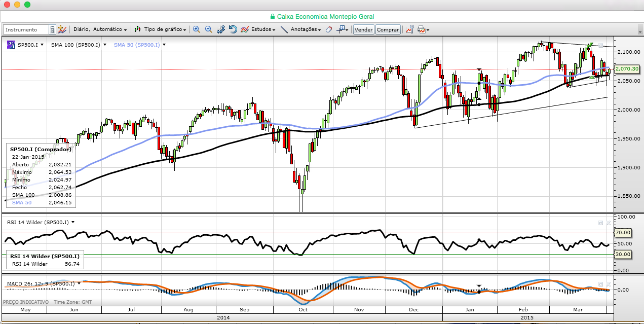Image resolution: width=644 pixels, height=324 pixels.
Task: Open the SMA 100 (SP500.I) dropdown arrow
Action: (x=105, y=45)
